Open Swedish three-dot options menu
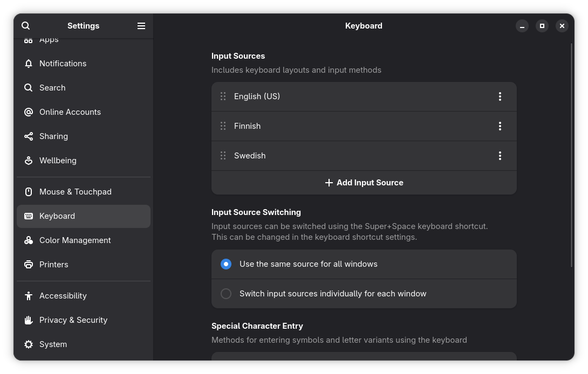Viewport: 588px width, 374px height. tap(500, 156)
